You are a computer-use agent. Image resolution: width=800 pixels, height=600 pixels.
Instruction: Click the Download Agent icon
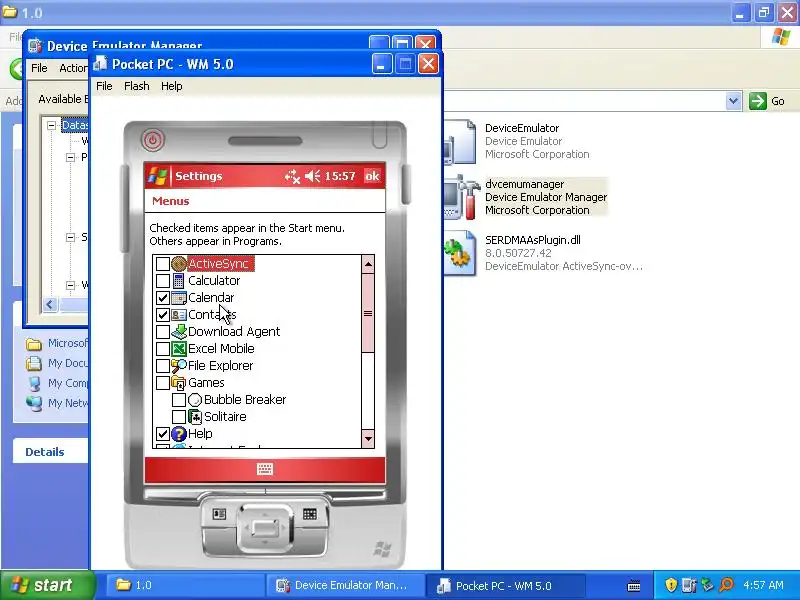click(x=179, y=332)
